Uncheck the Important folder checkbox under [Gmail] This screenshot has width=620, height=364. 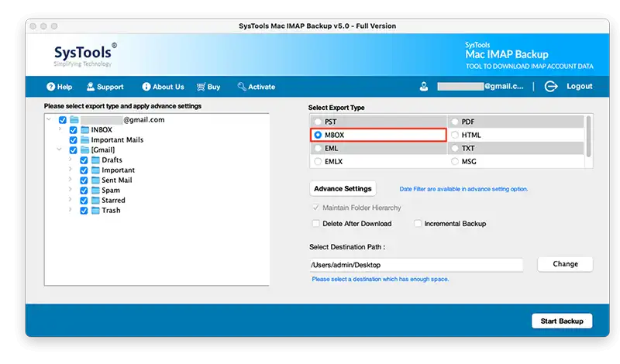84,170
